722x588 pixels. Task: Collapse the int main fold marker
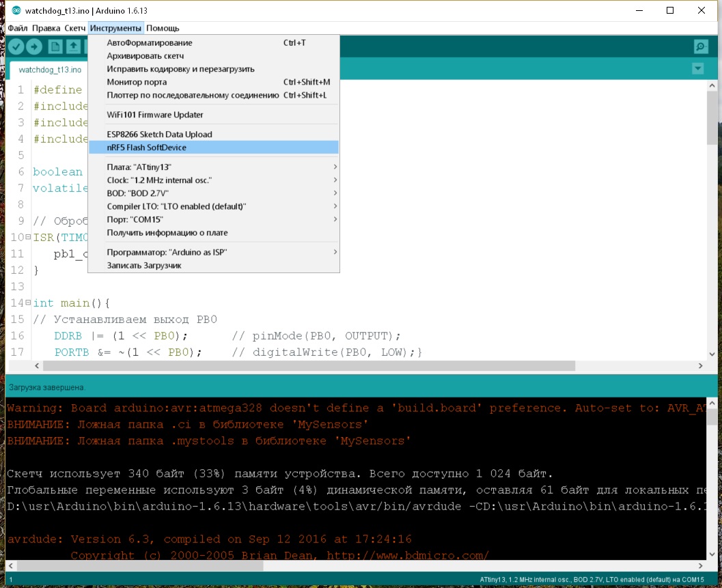coord(28,303)
